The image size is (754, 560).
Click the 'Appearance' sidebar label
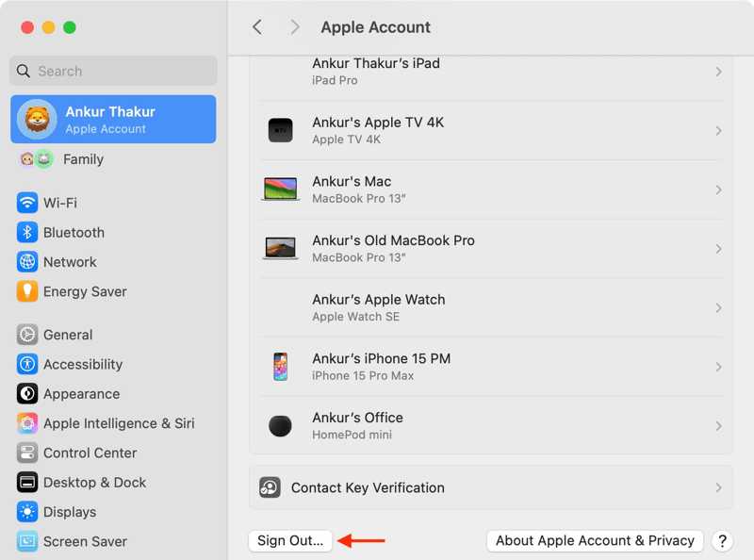coord(82,394)
